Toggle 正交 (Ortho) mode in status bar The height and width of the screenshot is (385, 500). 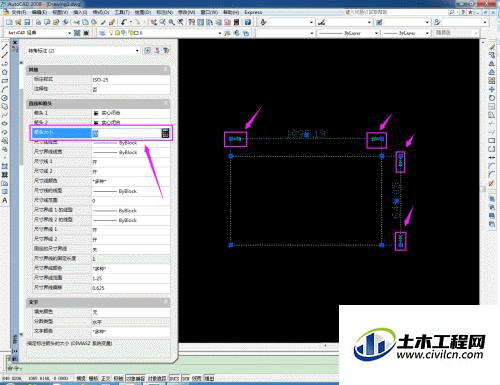tap(106, 378)
